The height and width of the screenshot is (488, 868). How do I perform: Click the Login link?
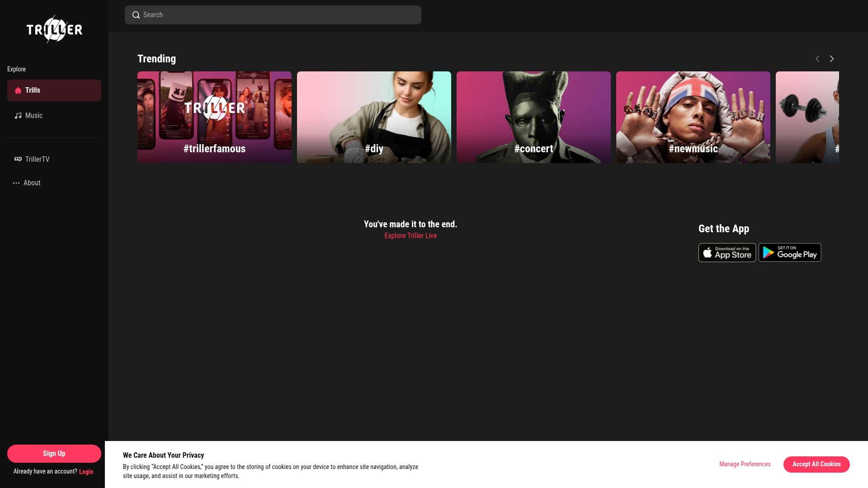[86, 472]
